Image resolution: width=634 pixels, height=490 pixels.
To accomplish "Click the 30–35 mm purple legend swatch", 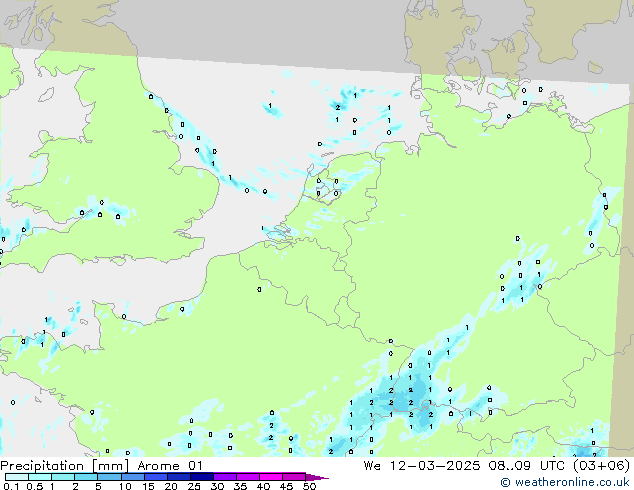I will 224,477.
